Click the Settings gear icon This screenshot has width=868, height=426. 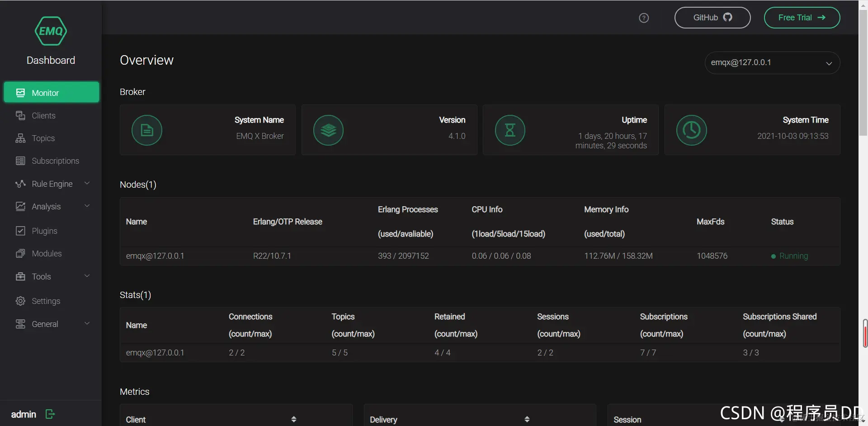(20, 301)
